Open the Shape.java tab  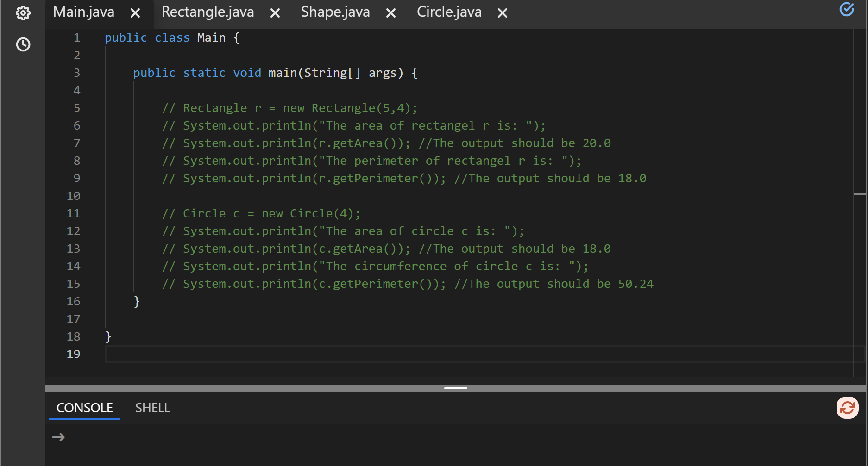[x=335, y=12]
